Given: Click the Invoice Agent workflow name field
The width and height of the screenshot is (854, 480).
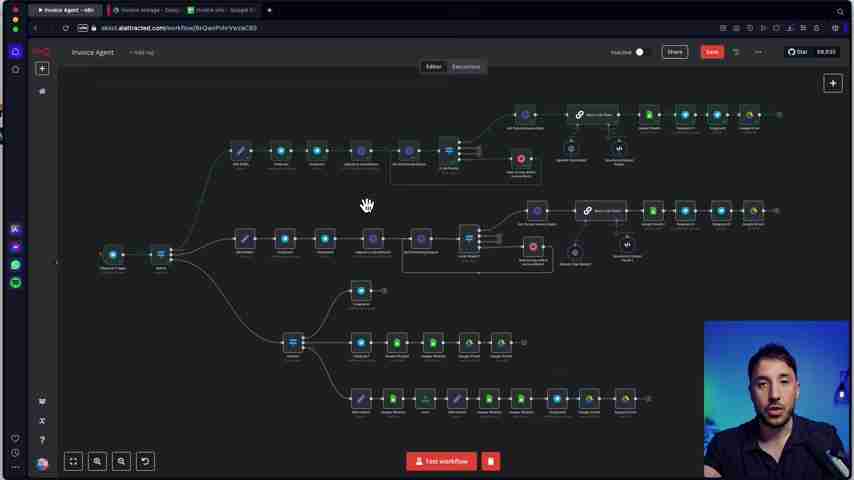Looking at the screenshot, I should point(92,52).
